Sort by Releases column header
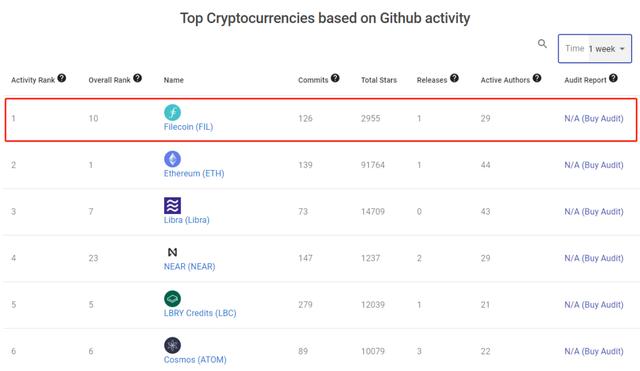 432,80
